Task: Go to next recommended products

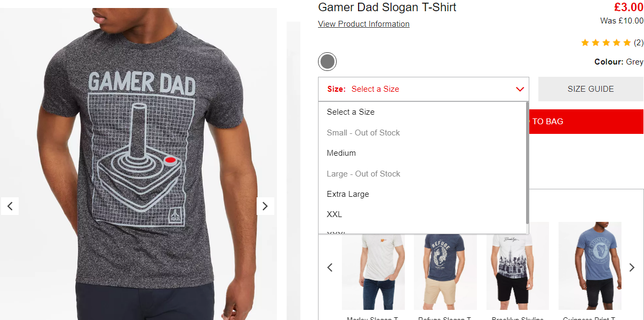Action: coord(632,267)
